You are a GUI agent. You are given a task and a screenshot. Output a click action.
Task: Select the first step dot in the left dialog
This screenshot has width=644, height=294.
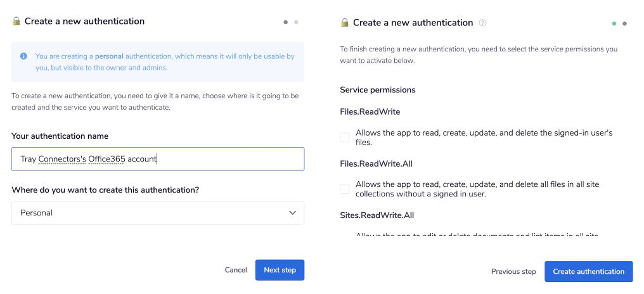pyautogui.click(x=286, y=22)
